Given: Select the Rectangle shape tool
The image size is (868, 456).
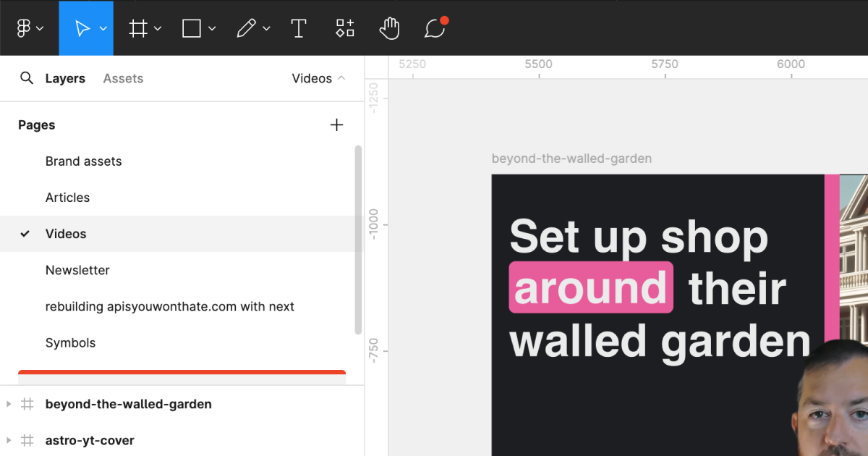Looking at the screenshot, I should [x=191, y=28].
